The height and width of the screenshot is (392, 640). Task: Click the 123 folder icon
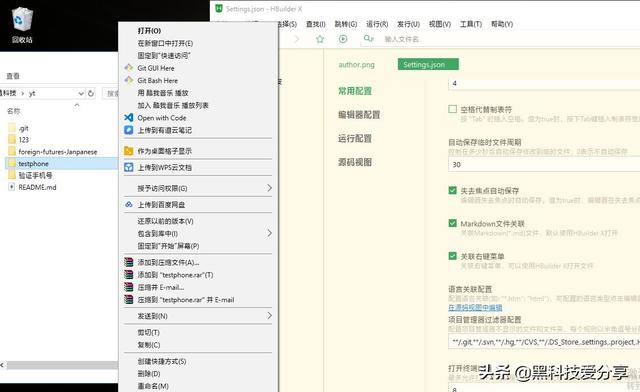pyautogui.click(x=12, y=140)
